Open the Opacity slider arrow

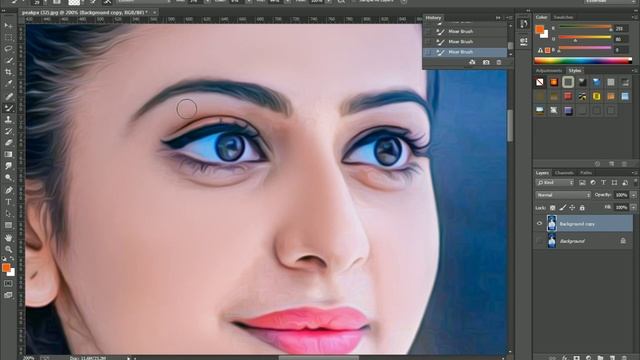coord(634,195)
